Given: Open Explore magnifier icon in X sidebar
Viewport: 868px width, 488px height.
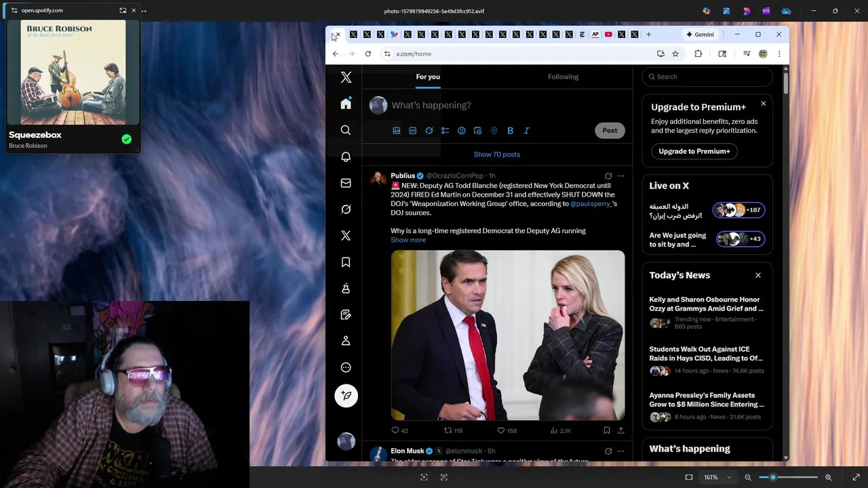Looking at the screenshot, I should pyautogui.click(x=346, y=130).
